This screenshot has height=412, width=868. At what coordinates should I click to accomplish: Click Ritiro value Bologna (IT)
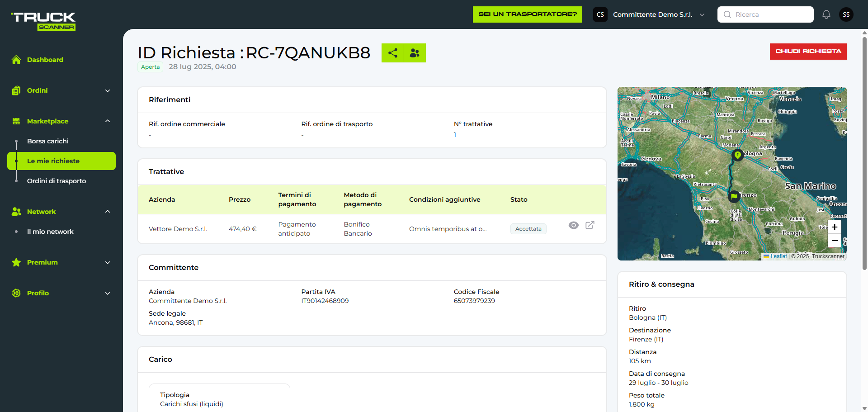click(x=648, y=317)
